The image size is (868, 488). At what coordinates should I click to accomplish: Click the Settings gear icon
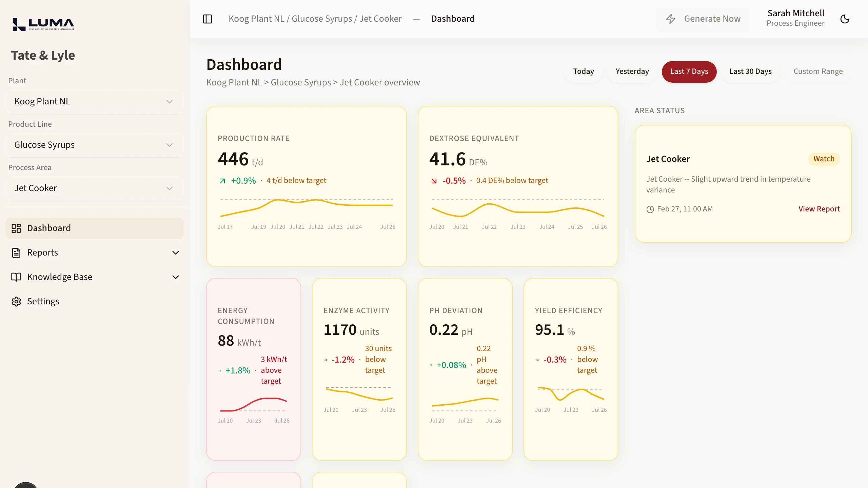tap(16, 302)
